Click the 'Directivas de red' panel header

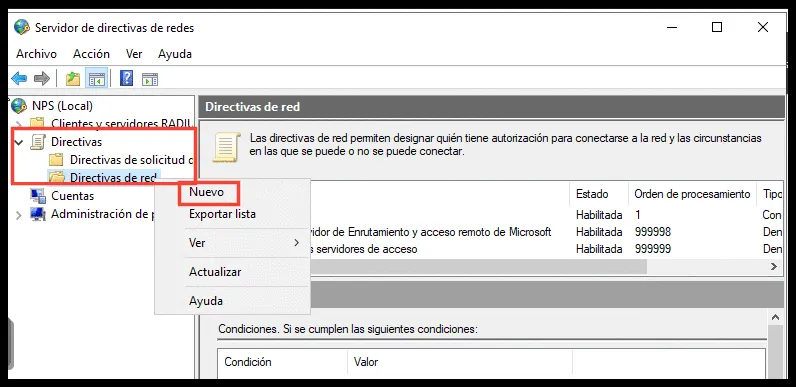[491, 107]
